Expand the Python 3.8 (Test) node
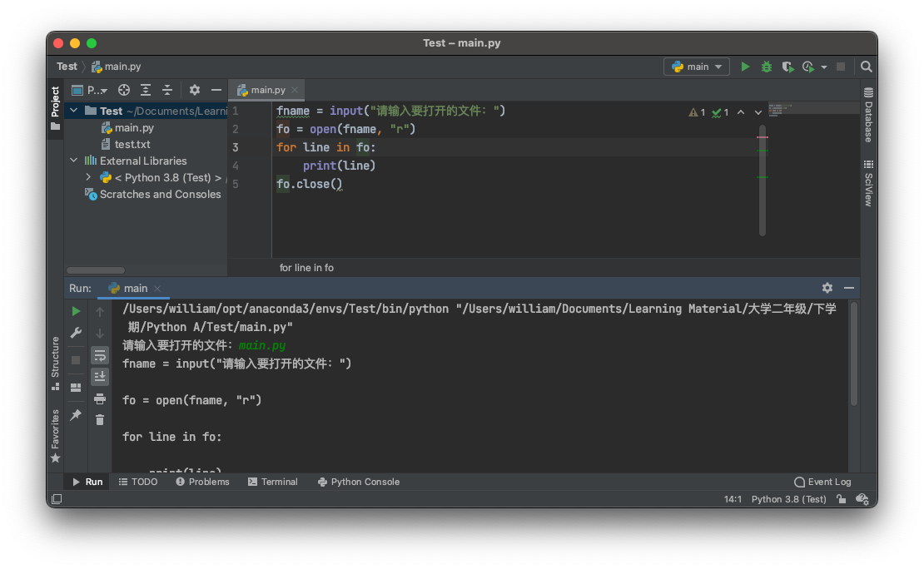Image resolution: width=924 pixels, height=569 pixels. tap(88, 177)
